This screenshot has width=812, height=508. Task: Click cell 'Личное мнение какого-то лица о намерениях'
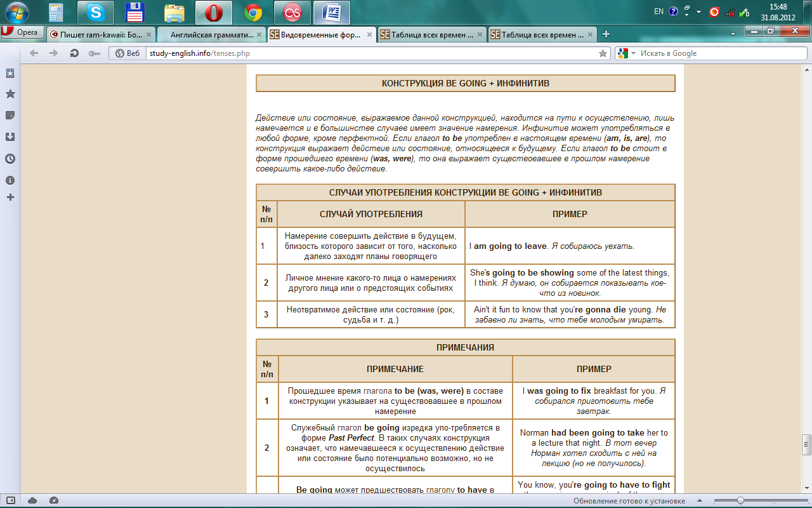[x=371, y=283]
